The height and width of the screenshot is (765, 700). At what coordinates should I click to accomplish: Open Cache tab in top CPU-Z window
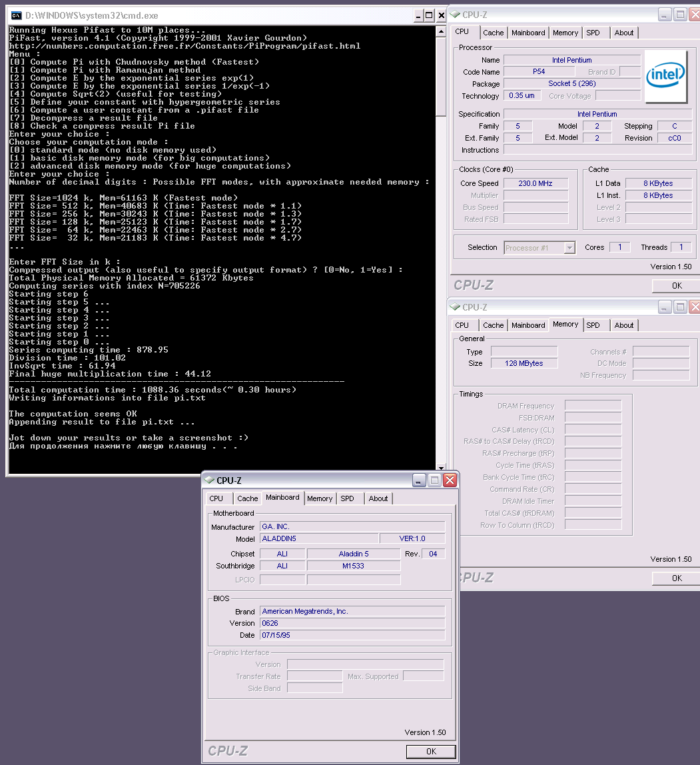pos(494,33)
